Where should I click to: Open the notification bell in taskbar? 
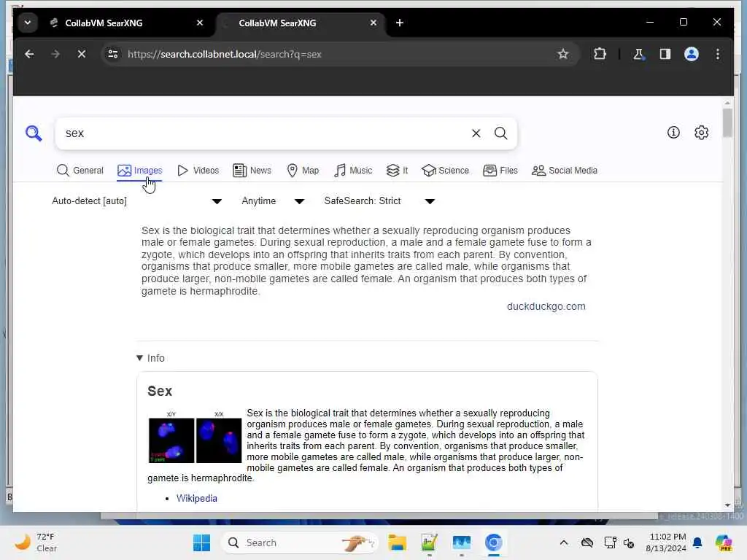tap(697, 542)
